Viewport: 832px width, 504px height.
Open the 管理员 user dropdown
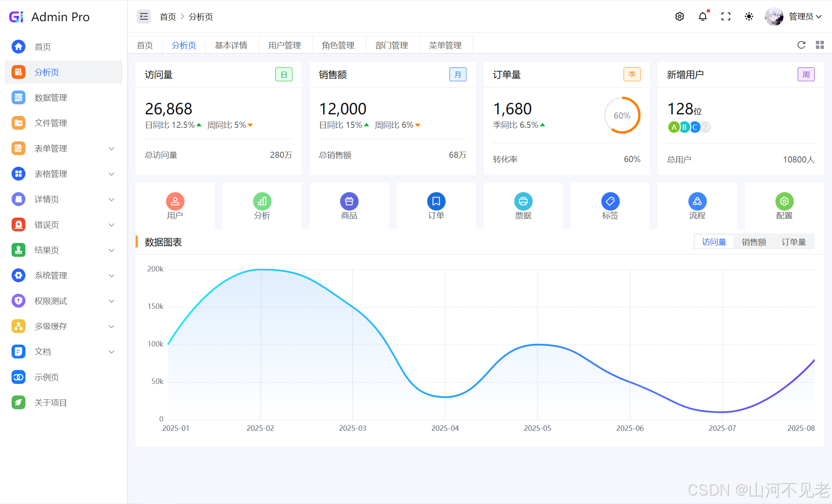[x=805, y=17]
